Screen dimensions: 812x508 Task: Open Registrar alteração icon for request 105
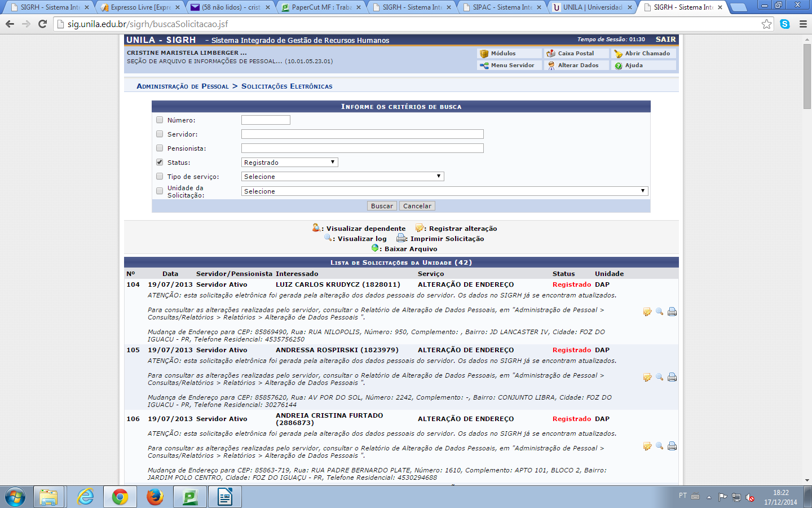click(647, 377)
